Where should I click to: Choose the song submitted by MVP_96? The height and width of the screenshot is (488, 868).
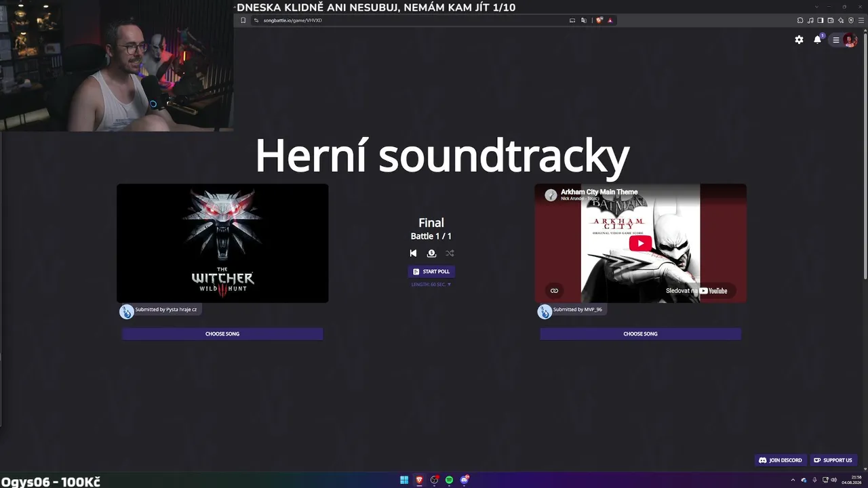pos(640,333)
